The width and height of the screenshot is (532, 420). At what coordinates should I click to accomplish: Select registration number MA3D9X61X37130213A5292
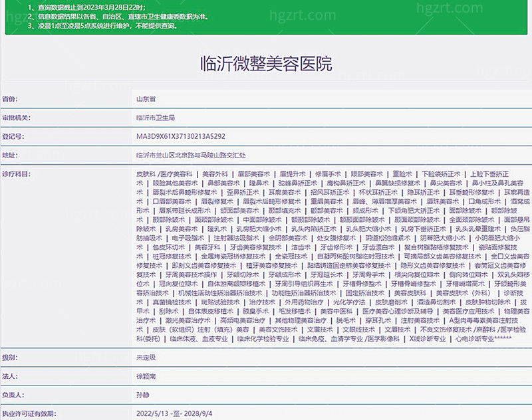coord(181,136)
